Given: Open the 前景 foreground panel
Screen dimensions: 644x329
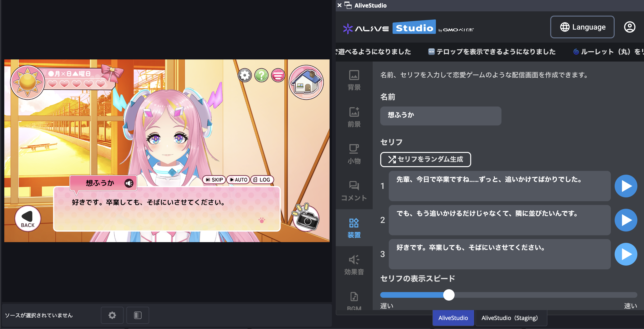Looking at the screenshot, I should click(x=354, y=117).
